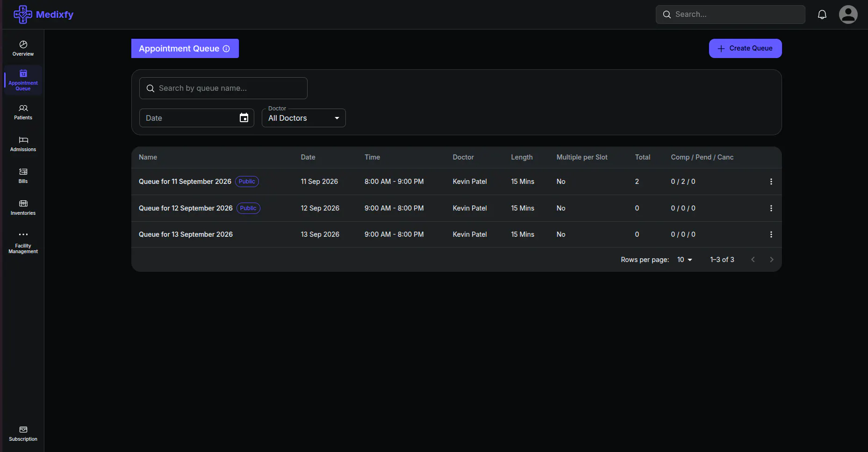Go to the previous table page
868x452 pixels.
[753, 260]
